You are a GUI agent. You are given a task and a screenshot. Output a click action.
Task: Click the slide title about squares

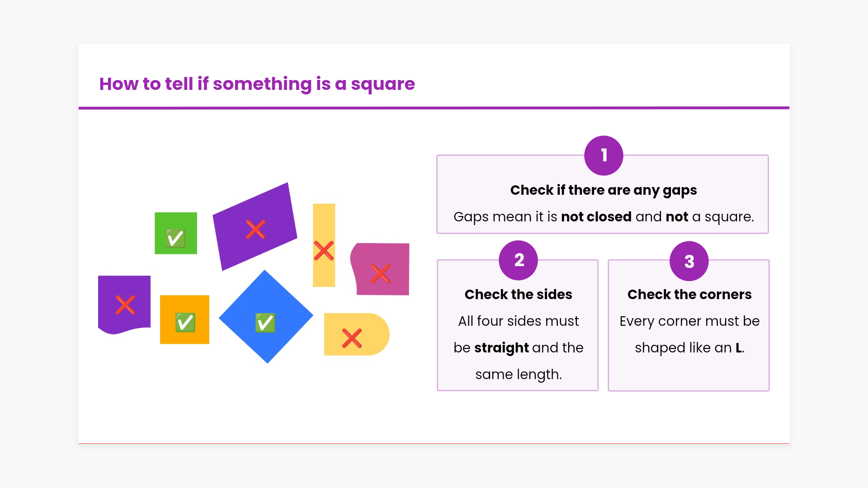[x=257, y=84]
